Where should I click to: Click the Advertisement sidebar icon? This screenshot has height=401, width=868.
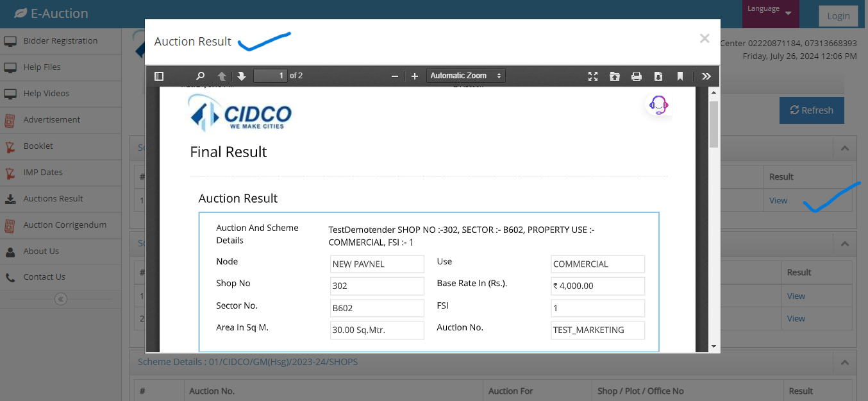[10, 120]
